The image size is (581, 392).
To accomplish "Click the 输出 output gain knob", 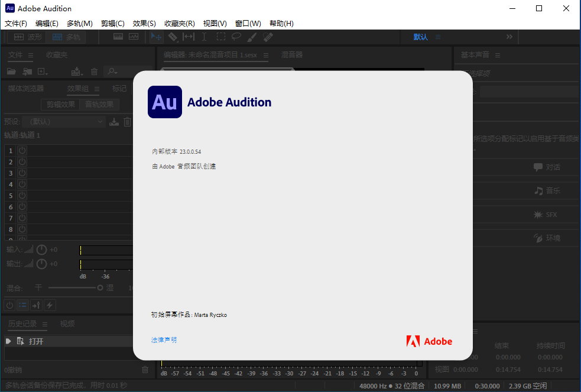I will pyautogui.click(x=41, y=264).
